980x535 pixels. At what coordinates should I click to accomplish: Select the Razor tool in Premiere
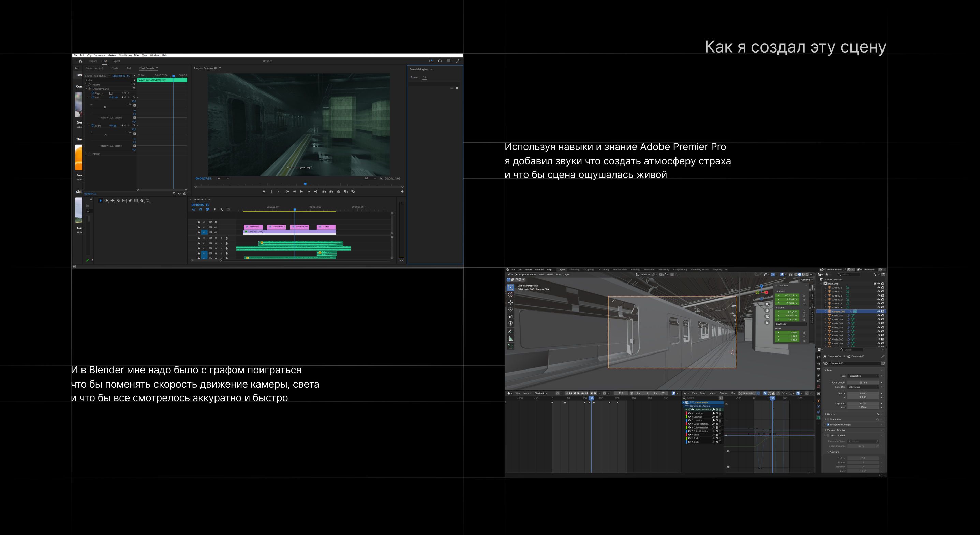pyautogui.click(x=118, y=201)
